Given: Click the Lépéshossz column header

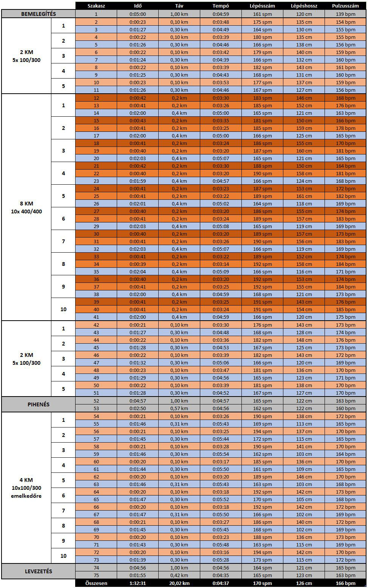Looking at the screenshot, I should 304,6.
